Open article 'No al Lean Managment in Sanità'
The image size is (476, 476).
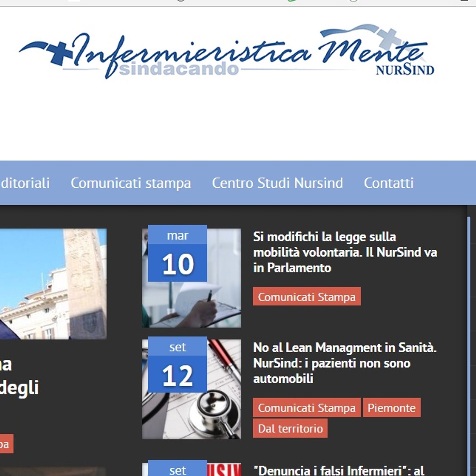tap(344, 363)
